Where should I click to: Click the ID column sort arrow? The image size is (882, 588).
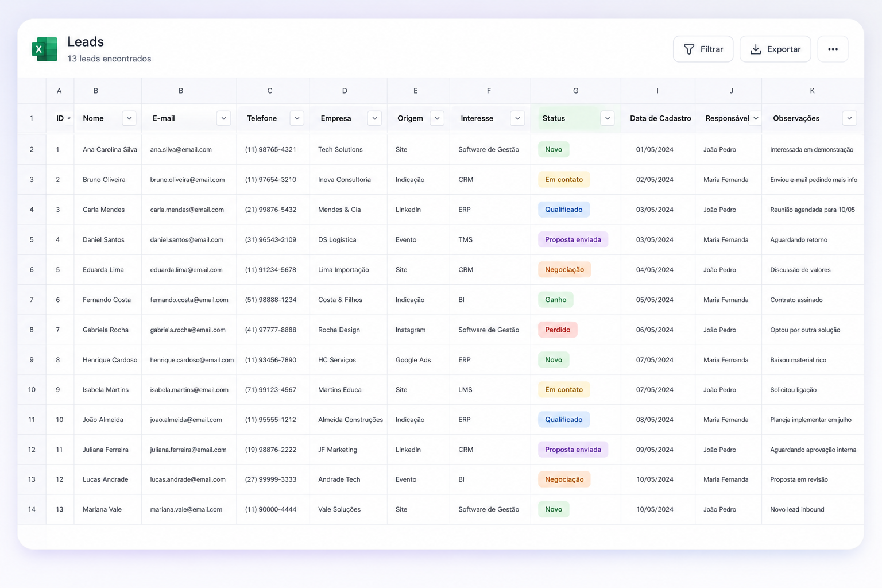tap(69, 119)
